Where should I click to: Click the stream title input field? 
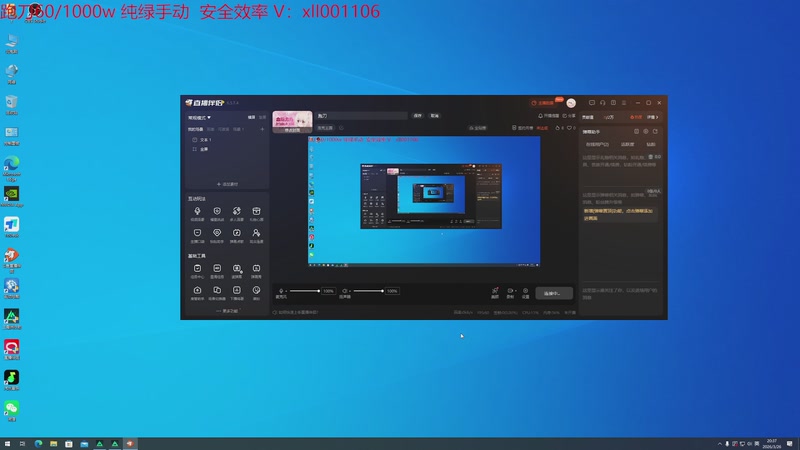click(x=361, y=116)
